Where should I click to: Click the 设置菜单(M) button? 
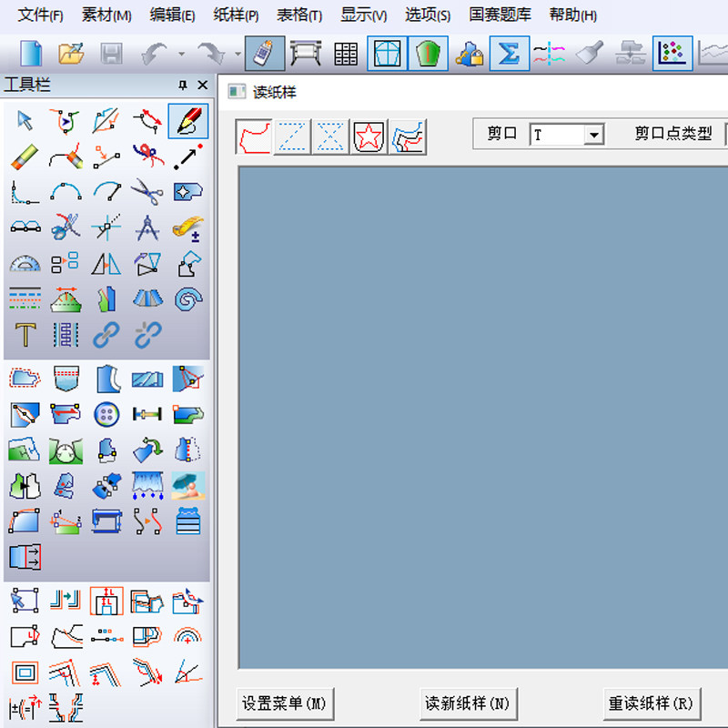coord(285,703)
